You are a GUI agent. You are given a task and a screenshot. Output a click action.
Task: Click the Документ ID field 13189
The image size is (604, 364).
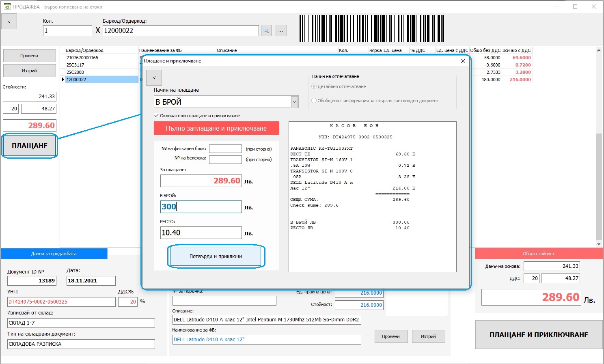[x=32, y=280]
